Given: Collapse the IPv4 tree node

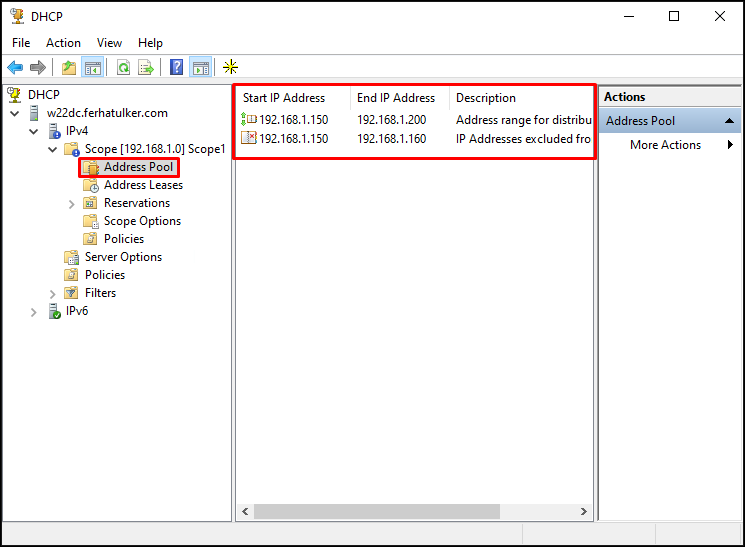Looking at the screenshot, I should click(x=34, y=131).
